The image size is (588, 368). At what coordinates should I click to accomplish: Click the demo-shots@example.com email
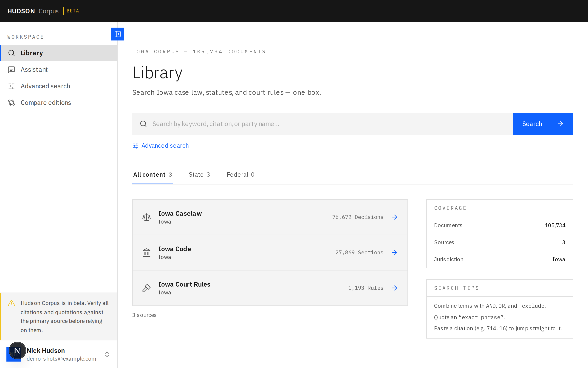click(x=62, y=359)
